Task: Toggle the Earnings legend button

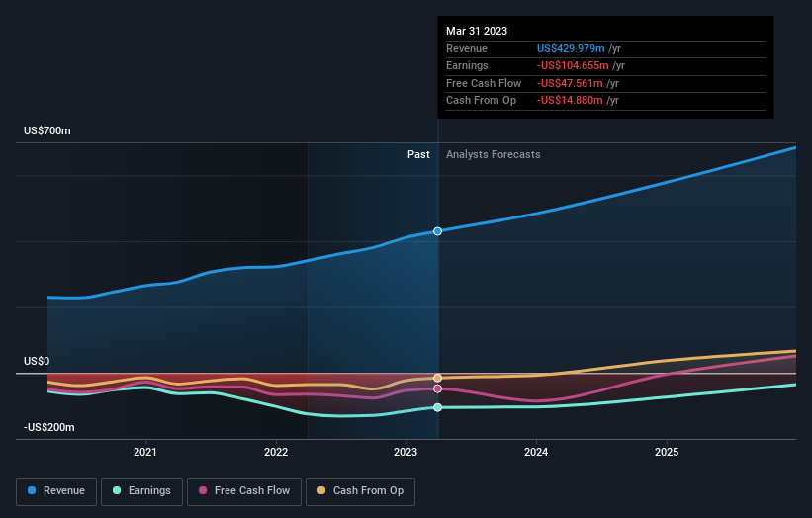Action: (x=141, y=491)
